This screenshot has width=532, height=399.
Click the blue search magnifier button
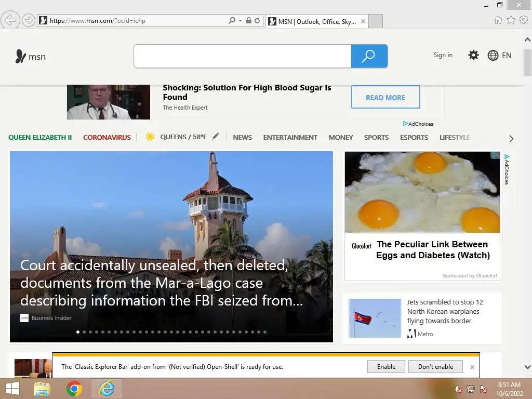point(369,56)
